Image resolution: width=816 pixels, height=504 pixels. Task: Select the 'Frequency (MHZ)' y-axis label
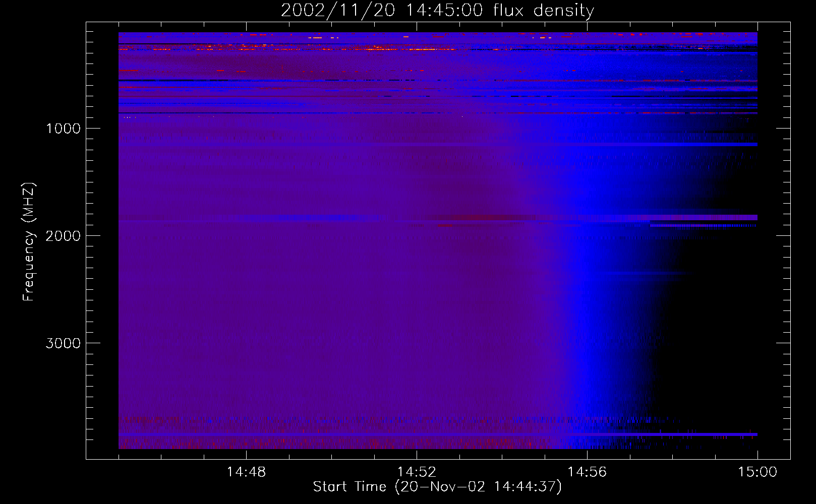29,242
